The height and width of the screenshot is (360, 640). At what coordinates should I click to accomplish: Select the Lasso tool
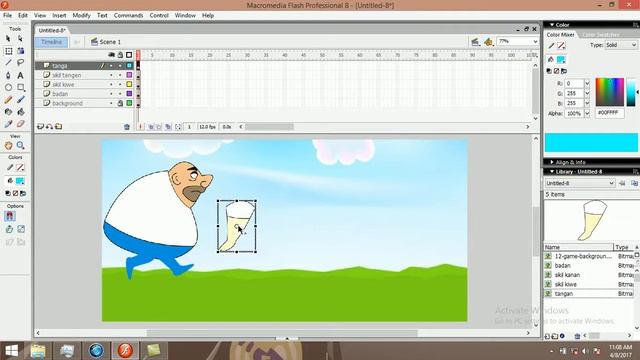[20, 63]
